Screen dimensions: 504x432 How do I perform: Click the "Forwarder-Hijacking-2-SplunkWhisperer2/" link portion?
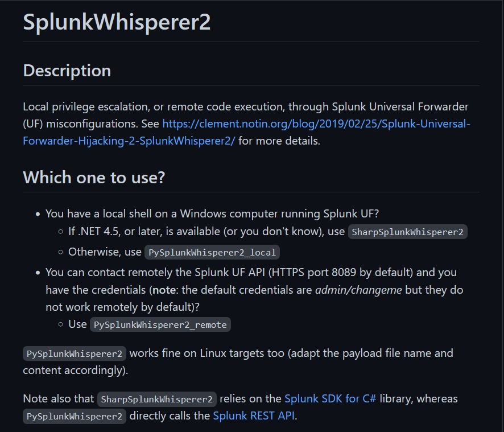[129, 141]
